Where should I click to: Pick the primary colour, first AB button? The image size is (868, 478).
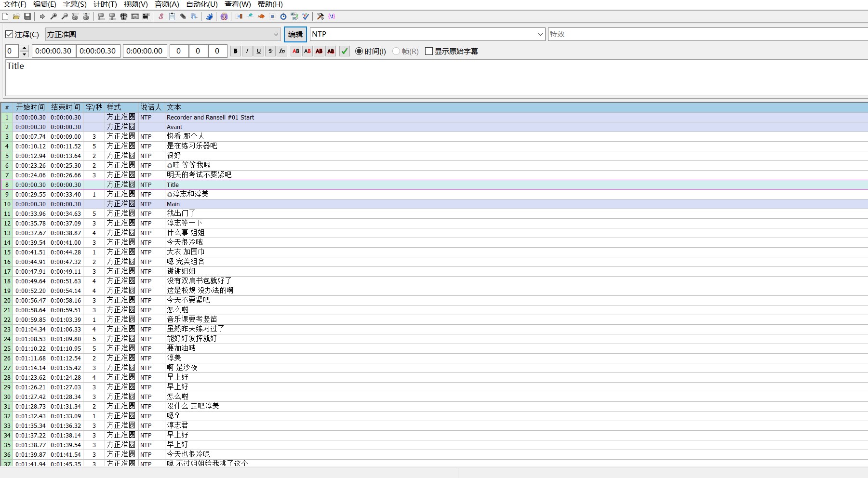(x=296, y=51)
